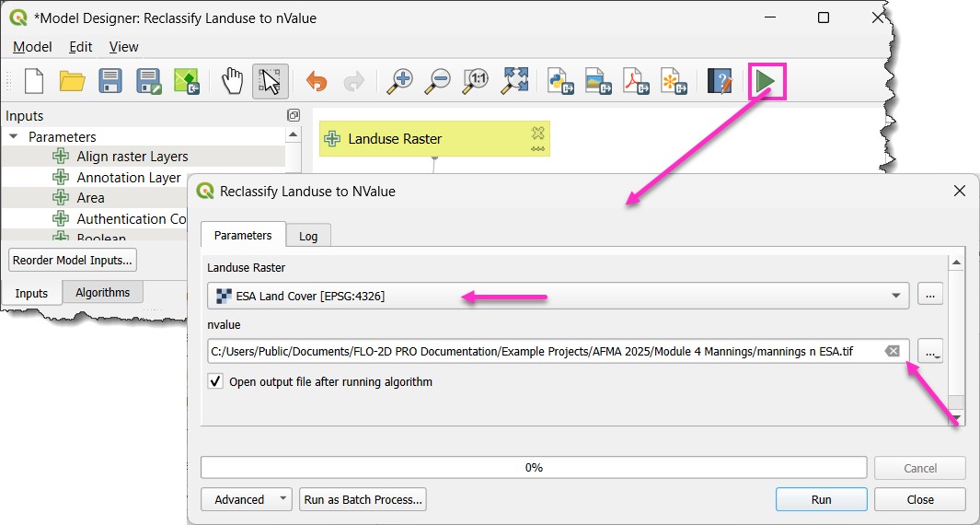Click Run as Batch Process button
The width and height of the screenshot is (980, 525).
363,499
